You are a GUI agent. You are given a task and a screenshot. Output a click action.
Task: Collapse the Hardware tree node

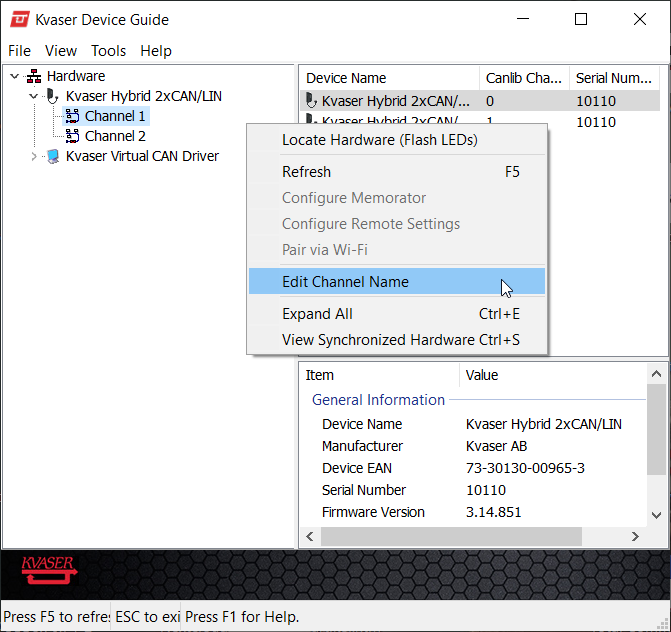click(x=14, y=76)
